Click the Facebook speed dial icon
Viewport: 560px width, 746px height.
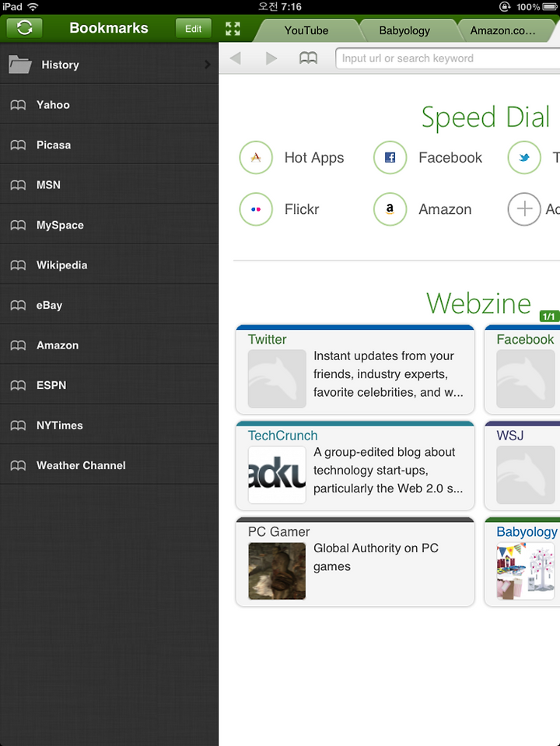(x=390, y=157)
